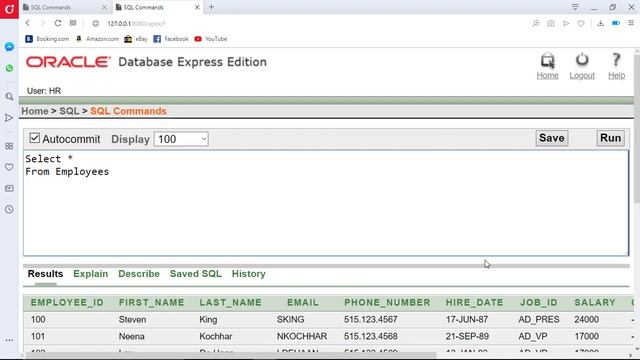
Task: Reload the current page
Action: (58, 23)
